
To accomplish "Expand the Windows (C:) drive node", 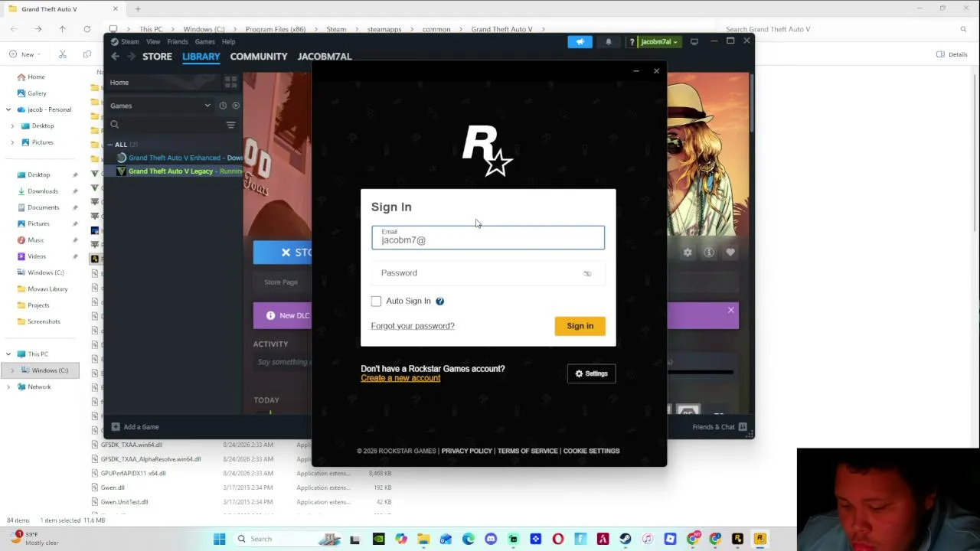I will click(x=12, y=370).
